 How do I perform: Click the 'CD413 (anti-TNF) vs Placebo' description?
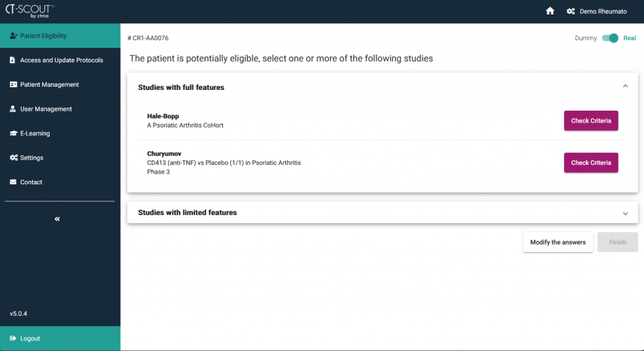tap(224, 163)
